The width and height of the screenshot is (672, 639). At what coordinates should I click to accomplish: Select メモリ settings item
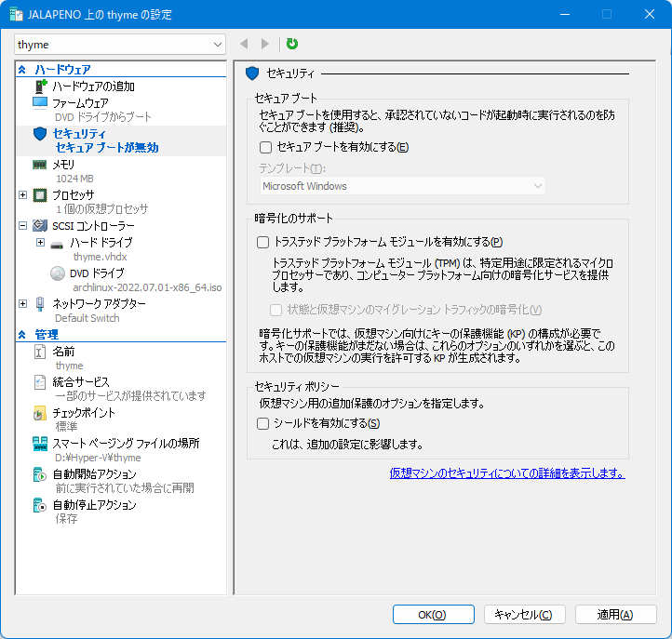[x=63, y=165]
